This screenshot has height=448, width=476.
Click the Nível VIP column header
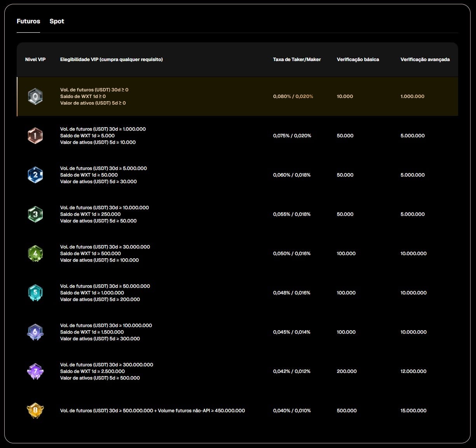pyautogui.click(x=35, y=59)
